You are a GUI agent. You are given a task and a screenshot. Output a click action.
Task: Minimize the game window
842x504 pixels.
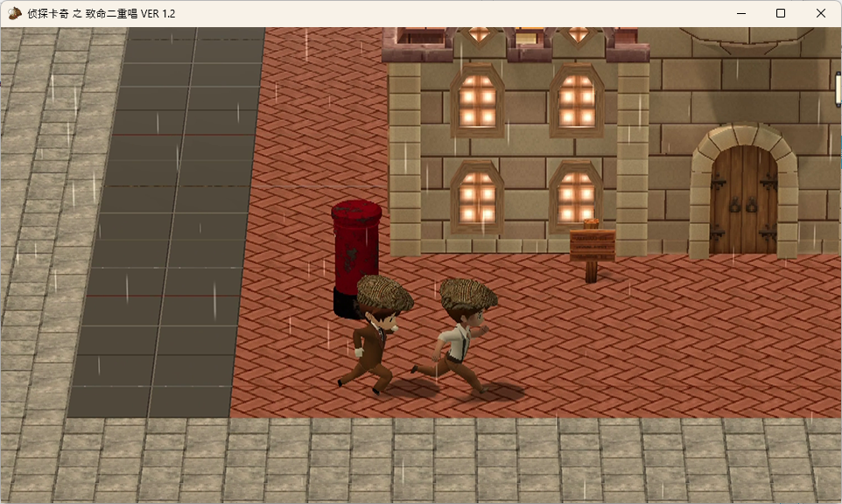(x=741, y=13)
